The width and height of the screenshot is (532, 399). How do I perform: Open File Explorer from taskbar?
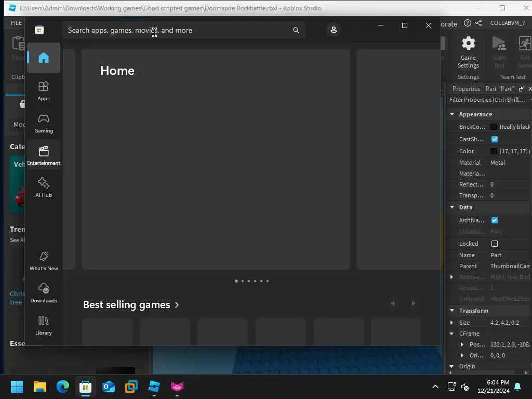[39, 387]
